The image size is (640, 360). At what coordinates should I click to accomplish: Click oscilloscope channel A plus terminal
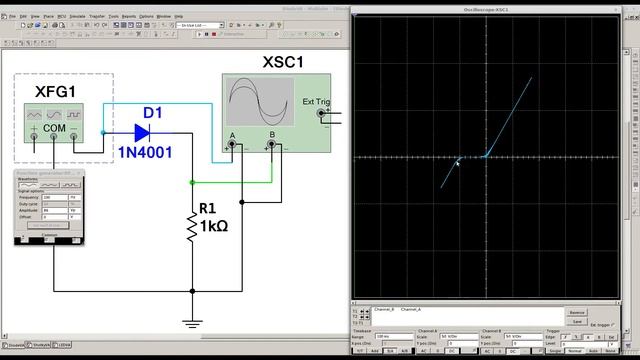pyautogui.click(x=232, y=144)
